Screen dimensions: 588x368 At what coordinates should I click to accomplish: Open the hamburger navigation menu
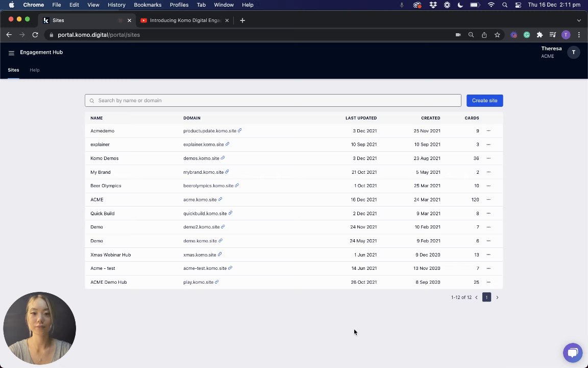11,53
